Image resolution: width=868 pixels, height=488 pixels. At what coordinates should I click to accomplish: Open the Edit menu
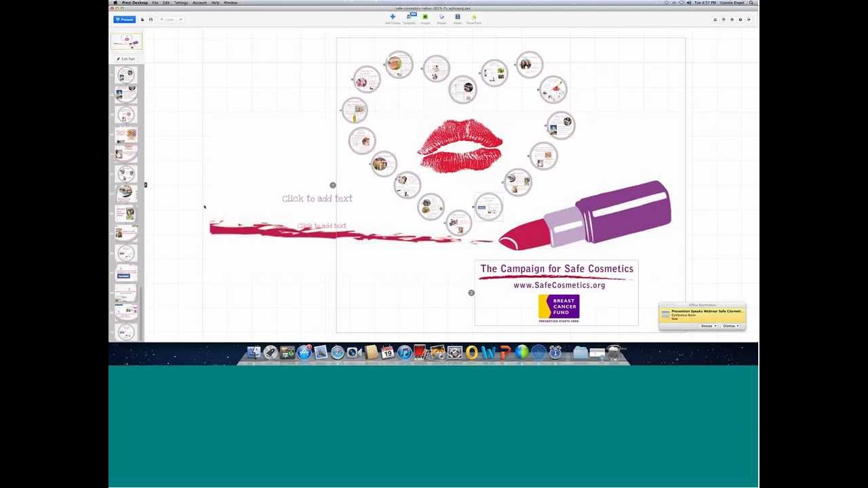pos(166,3)
